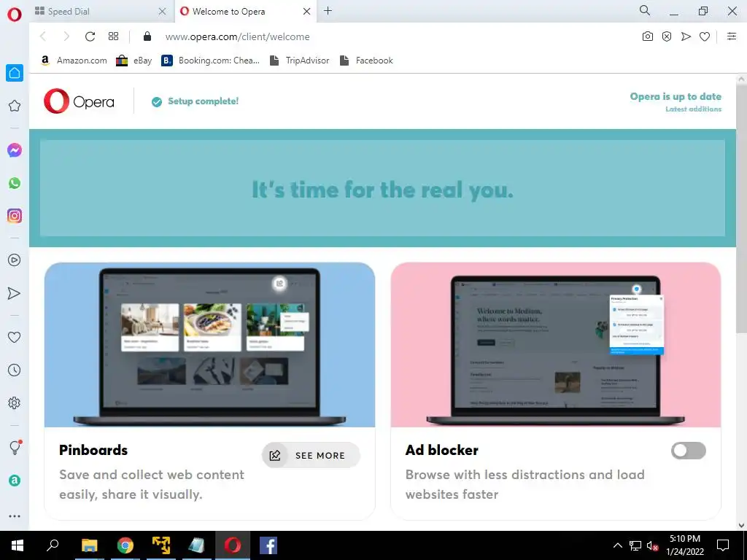This screenshot has width=747, height=560.
Task: Click the green 'a' sidebar icon
Action: point(15,481)
